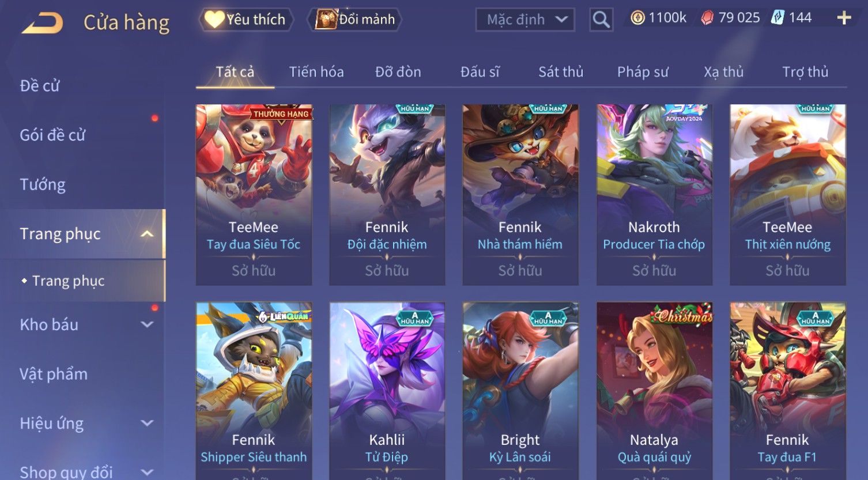Tap the golden back arrow icon

click(x=43, y=23)
